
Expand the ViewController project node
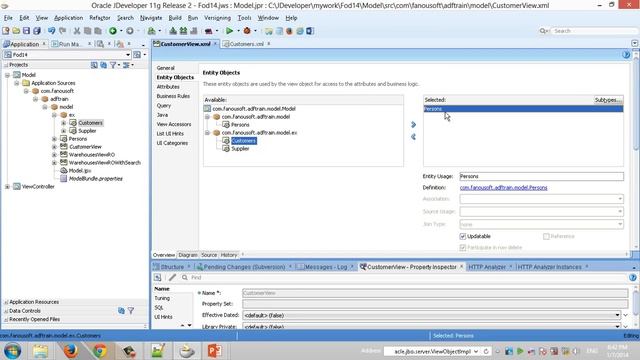tap(7, 187)
